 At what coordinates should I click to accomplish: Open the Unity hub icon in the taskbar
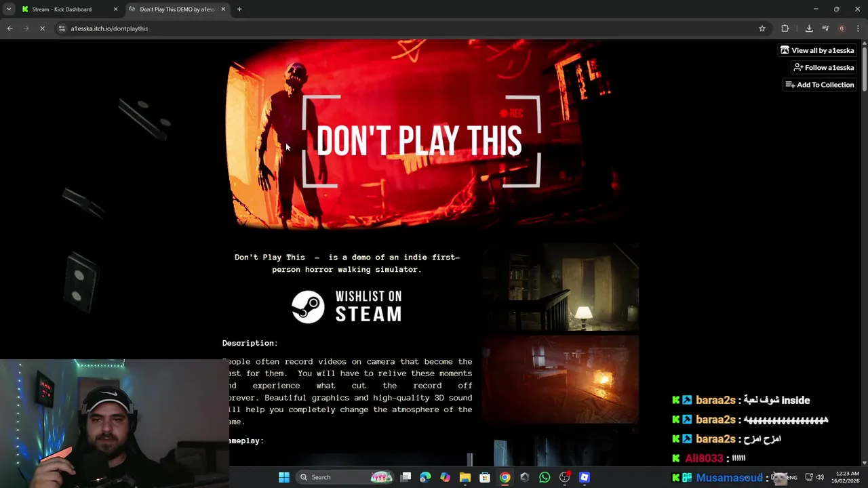[x=524, y=477]
